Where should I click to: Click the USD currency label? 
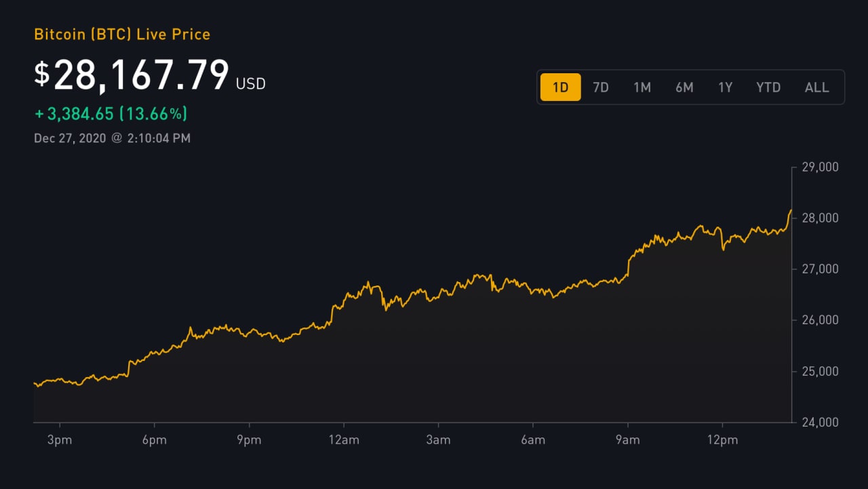point(251,84)
